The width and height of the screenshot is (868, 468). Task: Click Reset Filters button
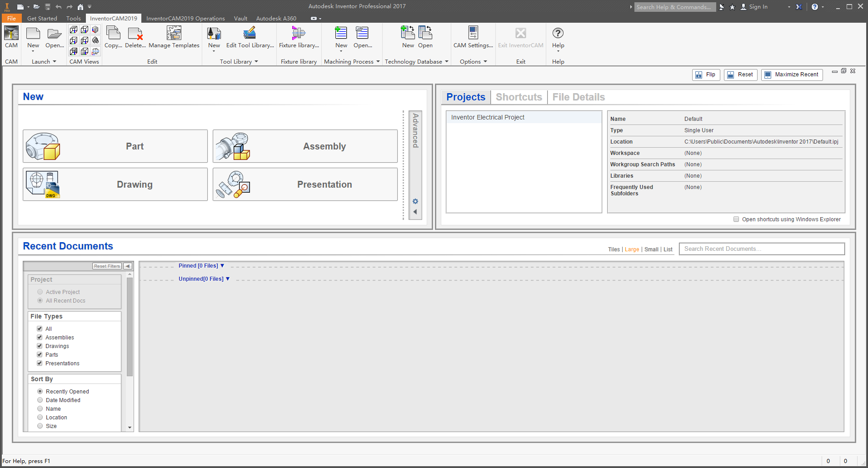(107, 266)
